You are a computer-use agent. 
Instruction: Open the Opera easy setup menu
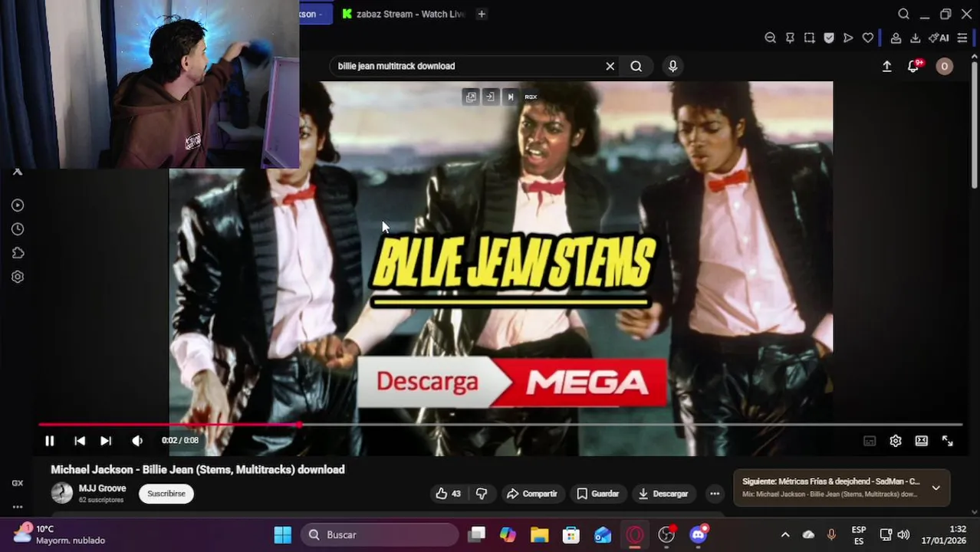[962, 38]
